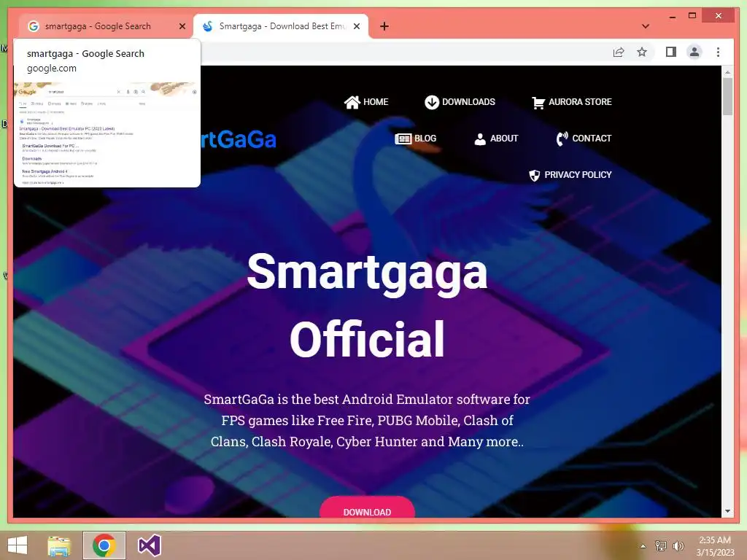Screen dimensions: 747x560
Task: Click the house icon beside HOME
Action: coord(352,102)
